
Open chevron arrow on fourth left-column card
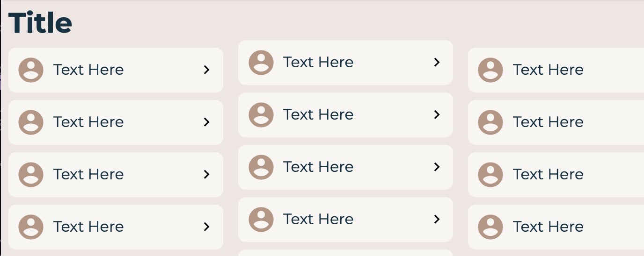(206, 227)
